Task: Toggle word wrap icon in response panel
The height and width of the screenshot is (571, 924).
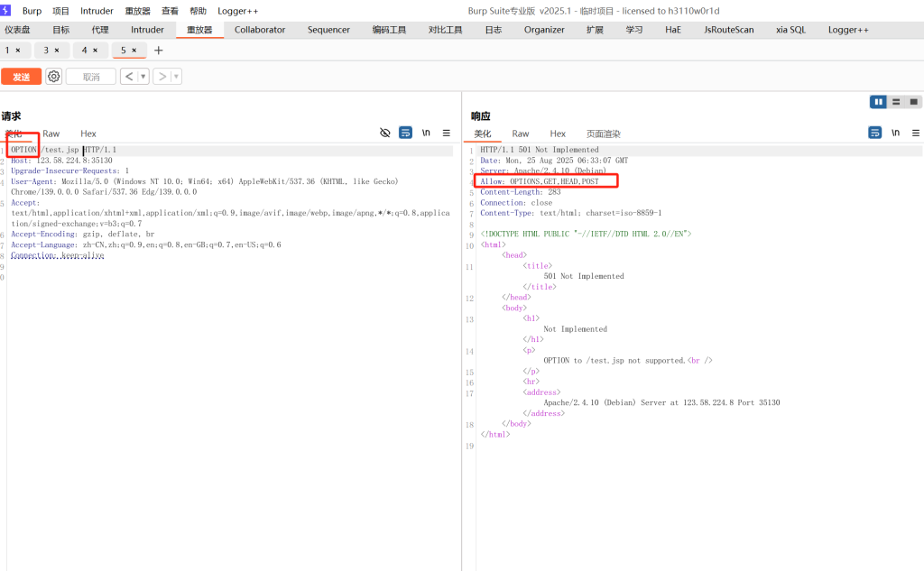Action: point(875,133)
